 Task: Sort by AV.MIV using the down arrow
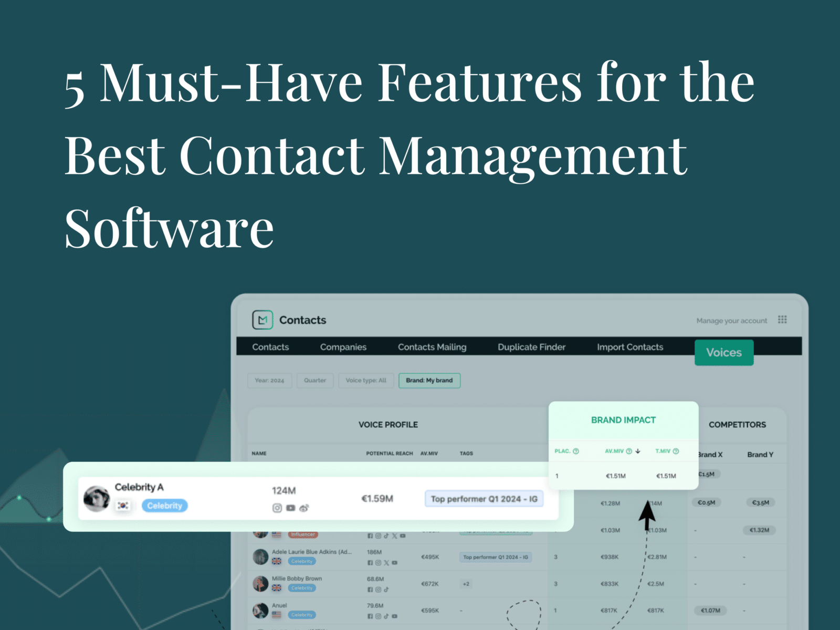(x=638, y=451)
